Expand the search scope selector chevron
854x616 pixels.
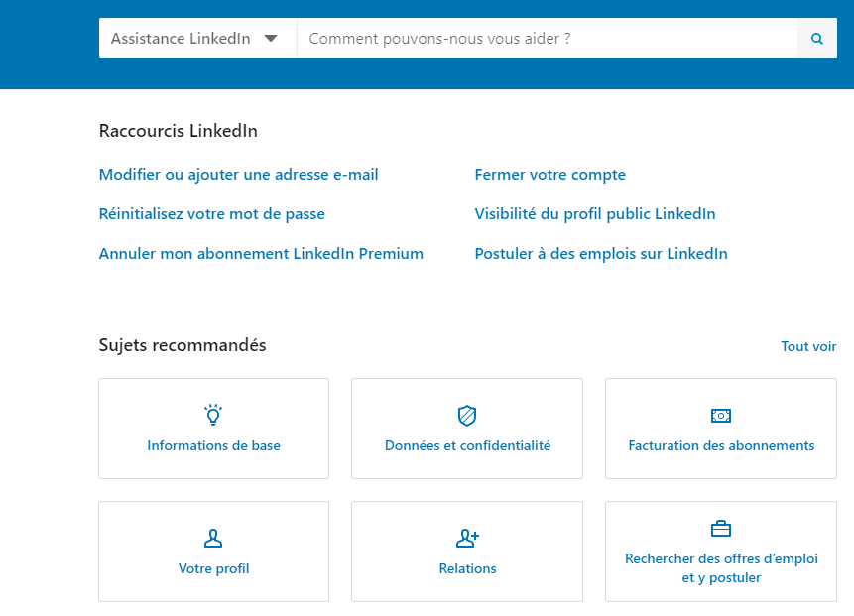click(270, 38)
